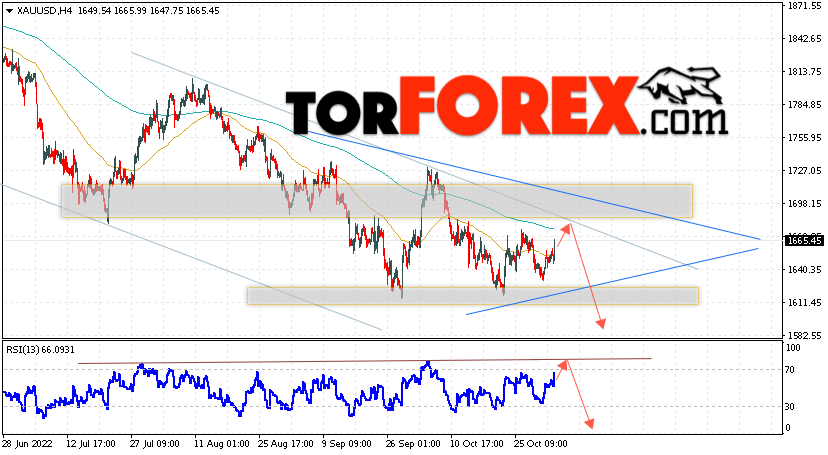The height and width of the screenshot is (455, 828).
Task: Click the RSI(13) 66.0931 indicator label
Action: [40, 349]
